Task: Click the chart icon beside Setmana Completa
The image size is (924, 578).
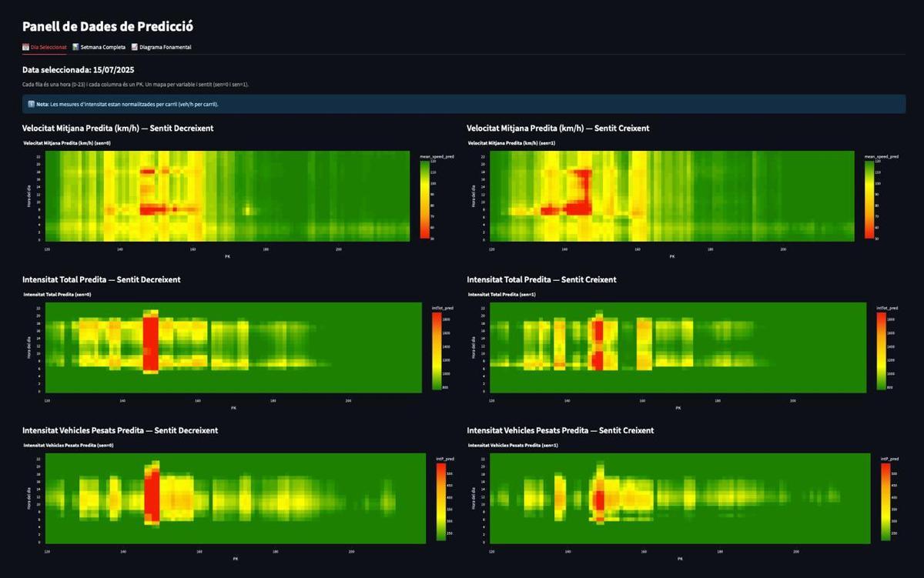Action: (x=75, y=47)
